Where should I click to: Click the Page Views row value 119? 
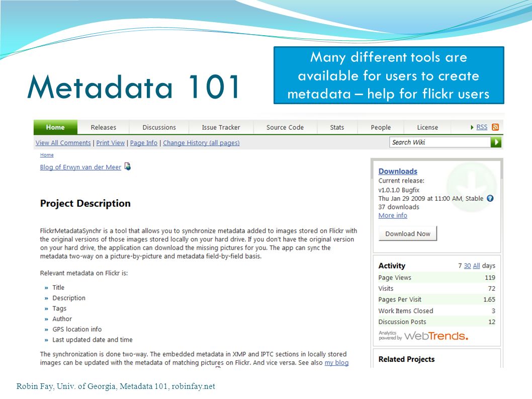click(490, 277)
